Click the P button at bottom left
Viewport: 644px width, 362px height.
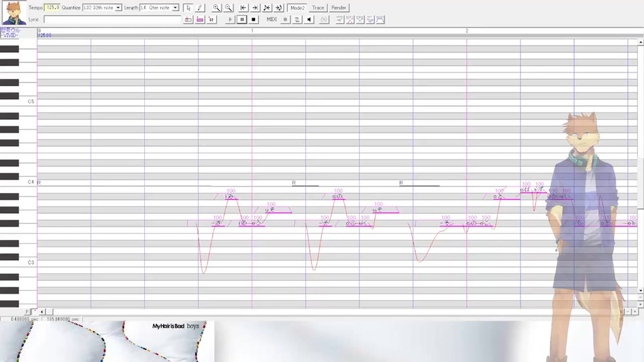pyautogui.click(x=27, y=312)
